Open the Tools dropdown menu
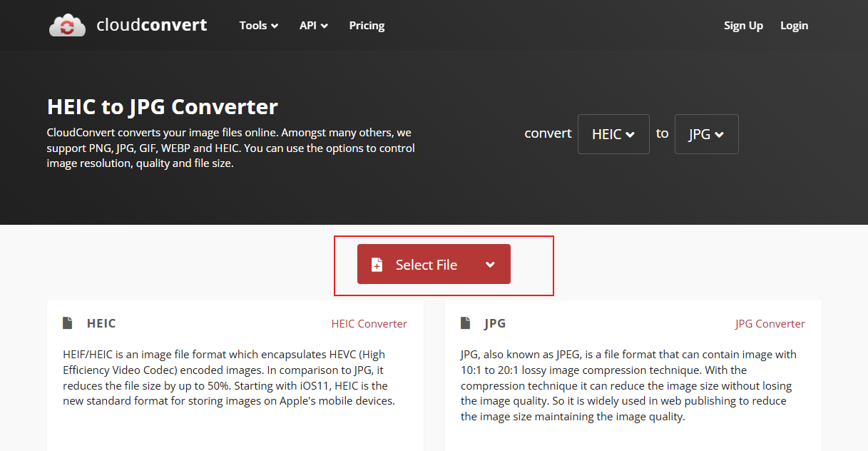Screen dimensions: 868x451 258,25
